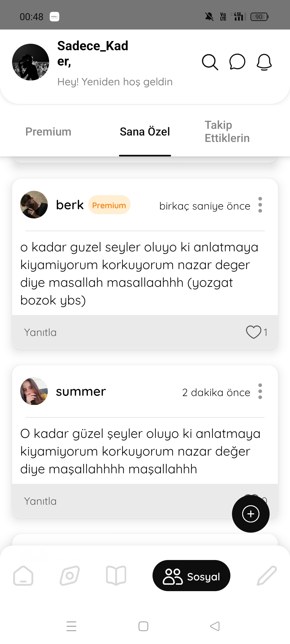Select the Sana Özel tab
The height and width of the screenshot is (644, 290).
pyautogui.click(x=145, y=131)
